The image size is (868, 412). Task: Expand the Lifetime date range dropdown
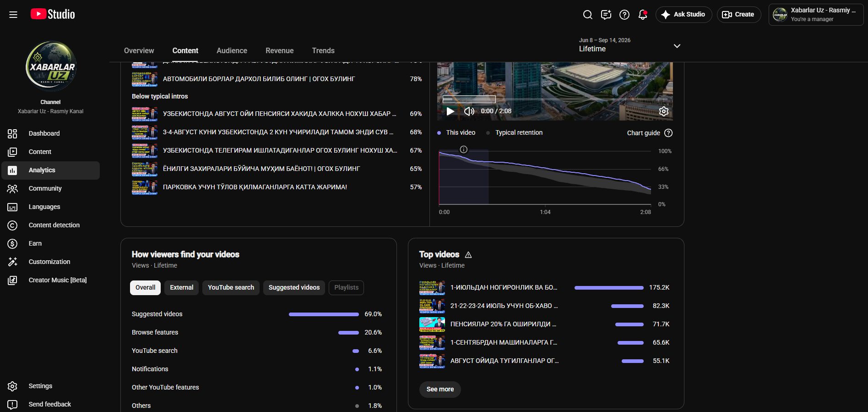tap(629, 45)
